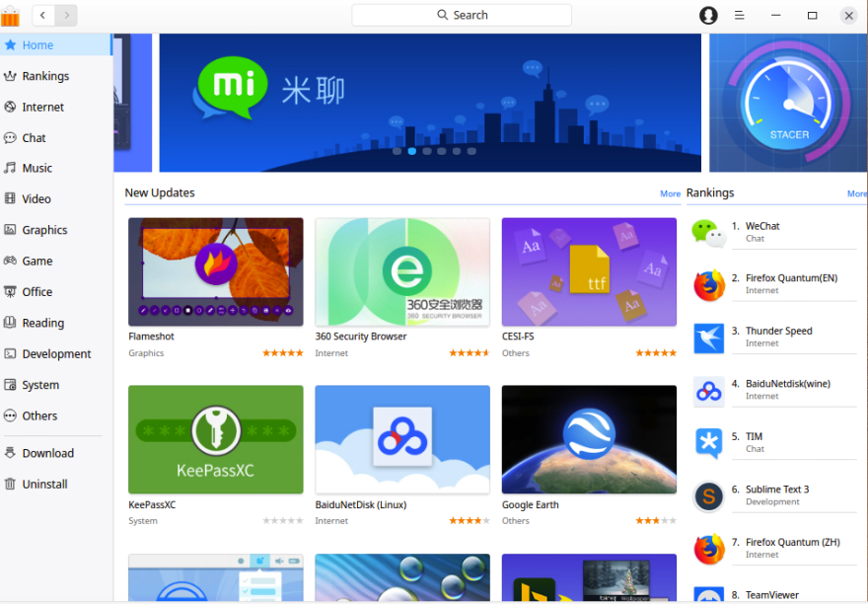The image size is (868, 604).
Task: Open the user account avatar icon
Action: 708,15
